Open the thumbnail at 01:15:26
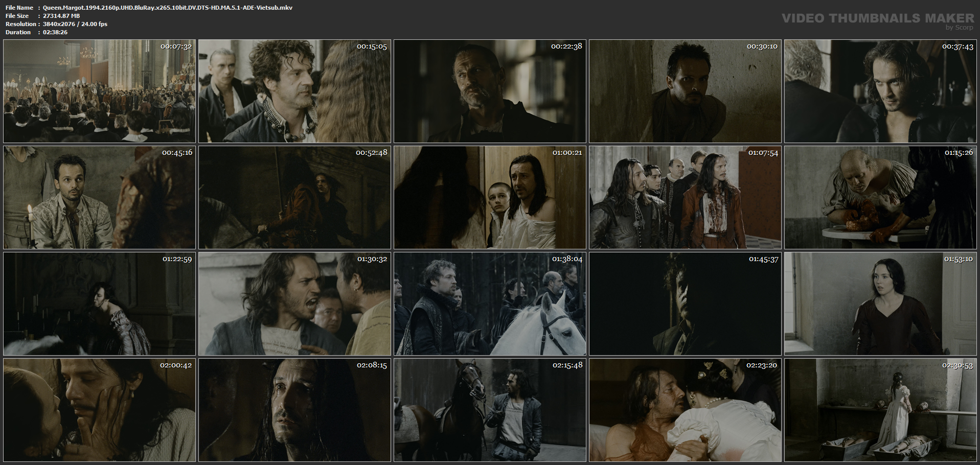The width and height of the screenshot is (980, 465). click(x=881, y=198)
